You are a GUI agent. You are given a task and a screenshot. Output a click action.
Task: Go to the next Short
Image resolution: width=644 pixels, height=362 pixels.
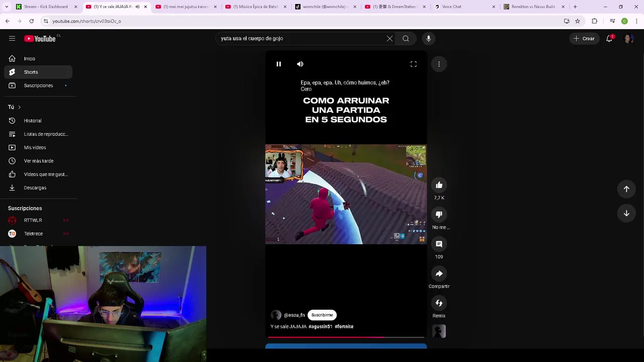[x=626, y=213]
